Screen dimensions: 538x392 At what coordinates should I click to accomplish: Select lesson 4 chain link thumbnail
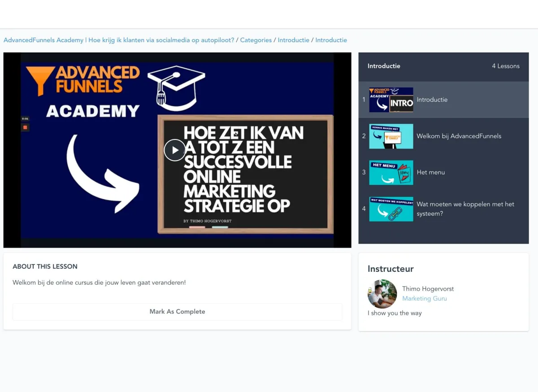click(391, 209)
